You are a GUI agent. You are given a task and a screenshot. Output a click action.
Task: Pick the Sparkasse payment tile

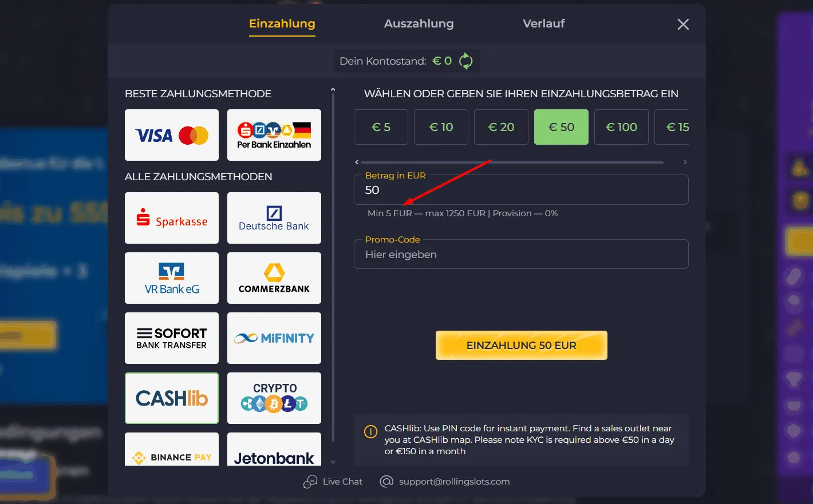(172, 218)
